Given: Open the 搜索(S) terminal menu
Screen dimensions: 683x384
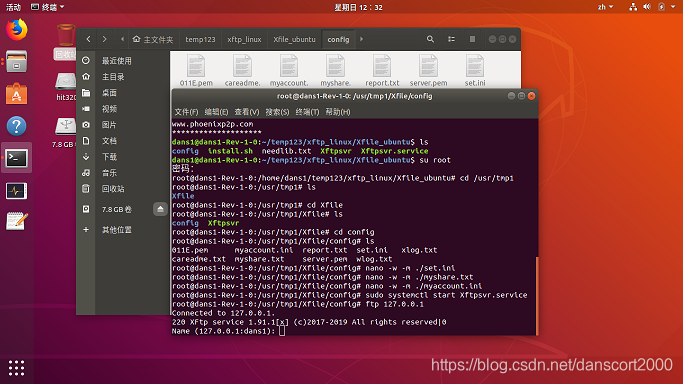Looking at the screenshot, I should [x=277, y=112].
